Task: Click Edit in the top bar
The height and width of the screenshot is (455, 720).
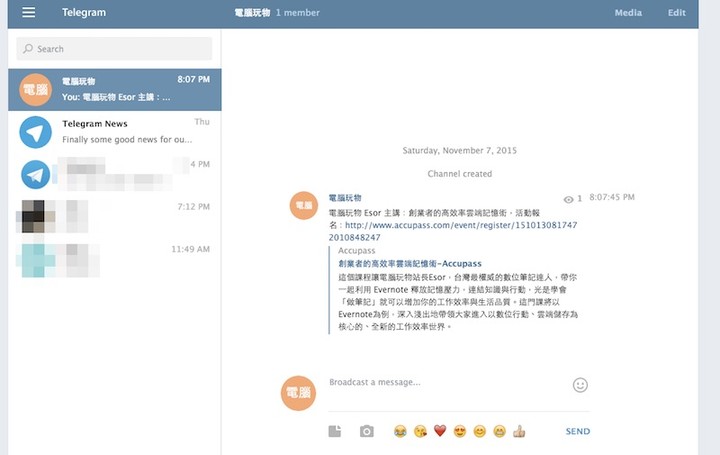Action: 677,13
